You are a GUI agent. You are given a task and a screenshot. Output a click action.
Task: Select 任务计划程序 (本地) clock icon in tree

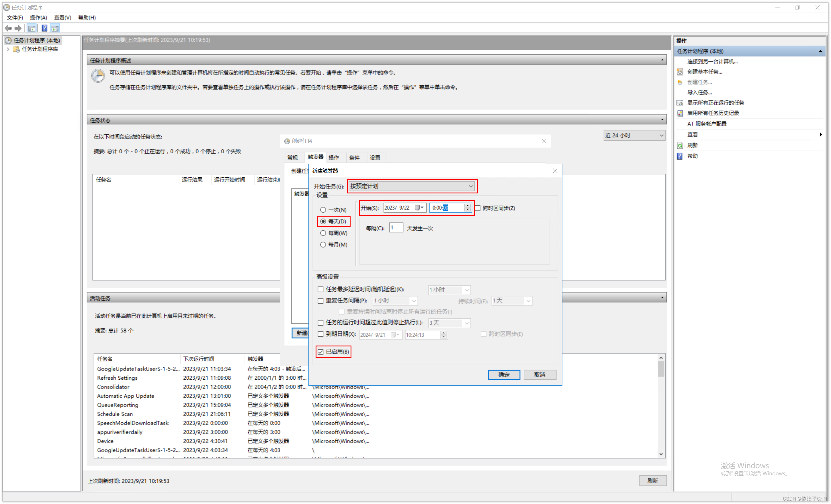(x=8, y=40)
